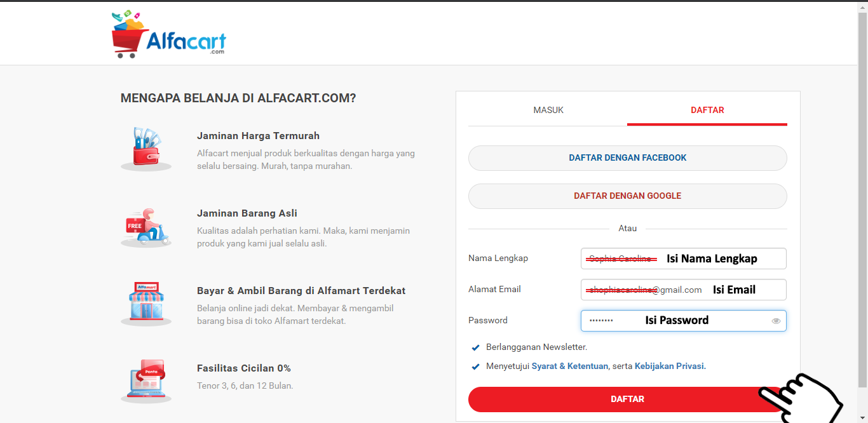This screenshot has height=423, width=868.
Task: Click the wallet icon beside Jaminan Harga Termurah
Action: (x=146, y=149)
